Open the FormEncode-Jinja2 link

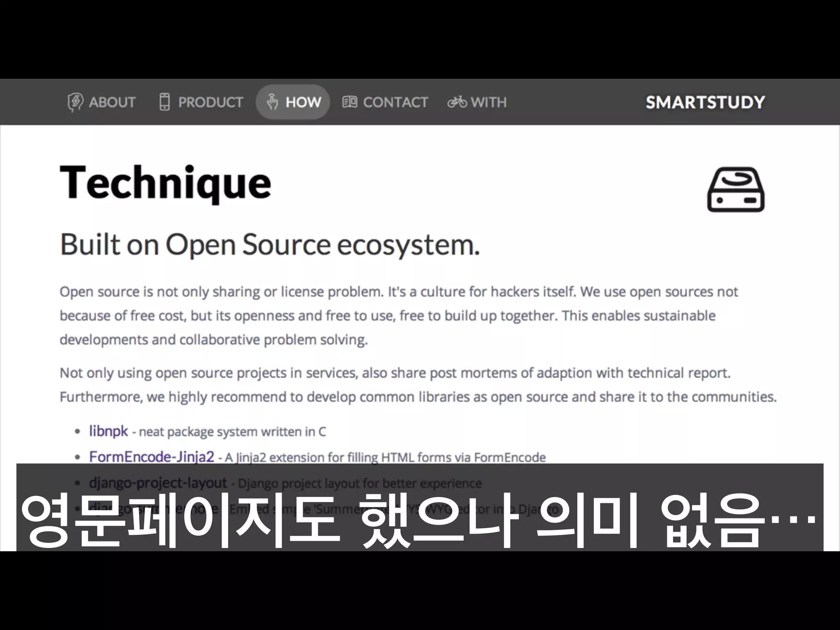coord(151,457)
